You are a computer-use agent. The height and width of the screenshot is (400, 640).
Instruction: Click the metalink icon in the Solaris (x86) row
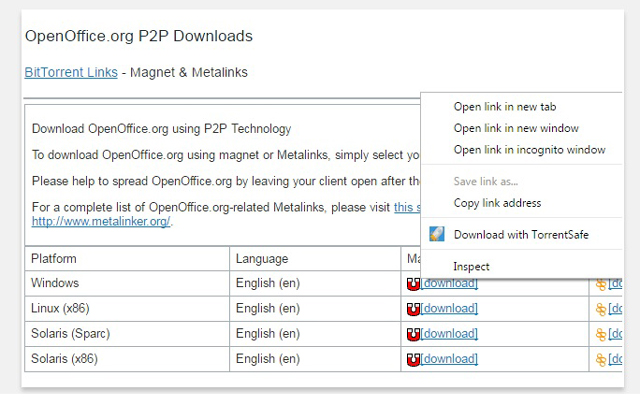[x=601, y=359]
